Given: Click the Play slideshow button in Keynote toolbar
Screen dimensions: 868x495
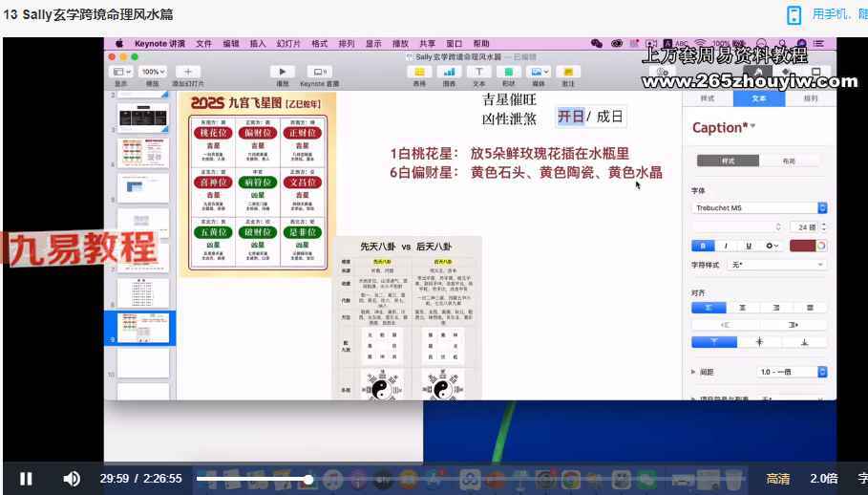Looking at the screenshot, I should tap(282, 72).
